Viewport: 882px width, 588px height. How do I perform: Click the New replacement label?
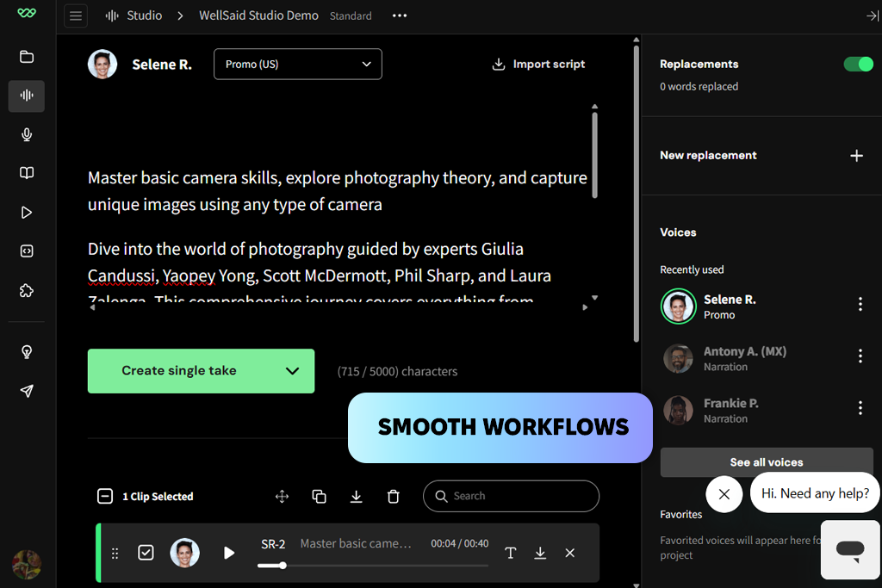point(708,155)
